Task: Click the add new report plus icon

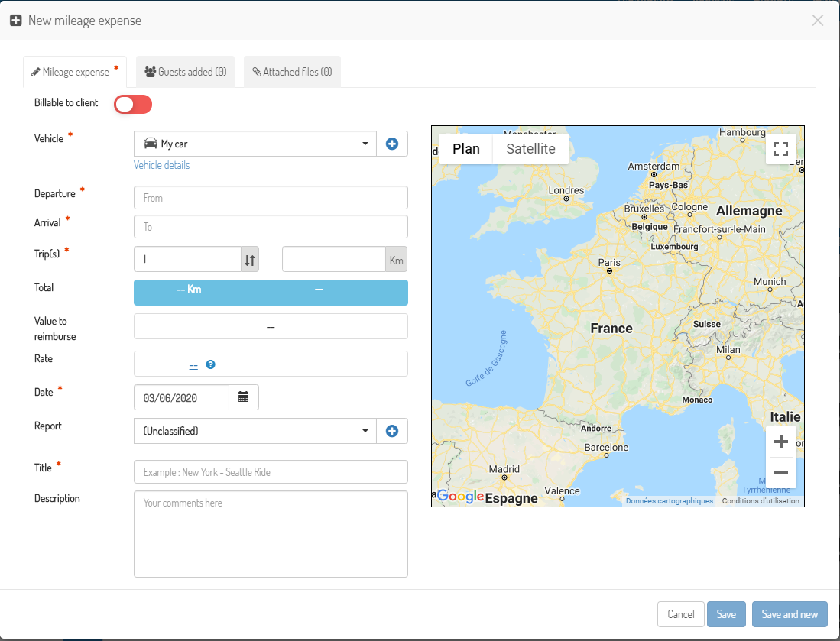Action: point(392,431)
